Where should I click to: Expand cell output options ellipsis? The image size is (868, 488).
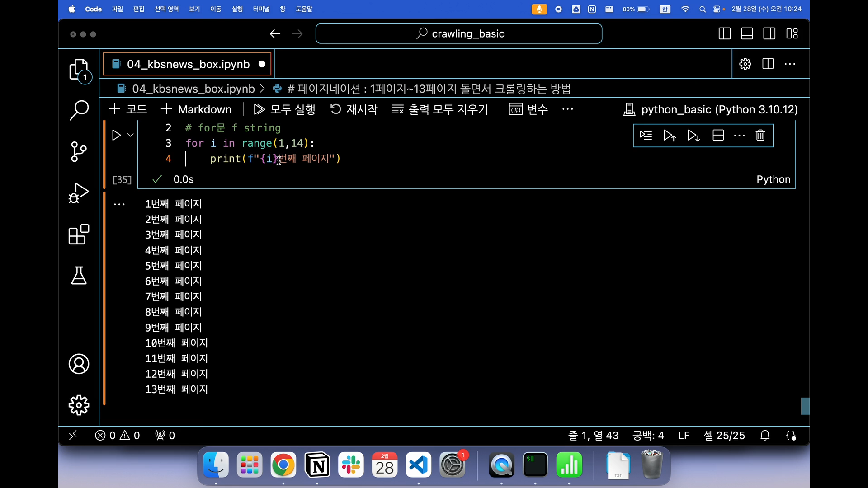coord(119,204)
